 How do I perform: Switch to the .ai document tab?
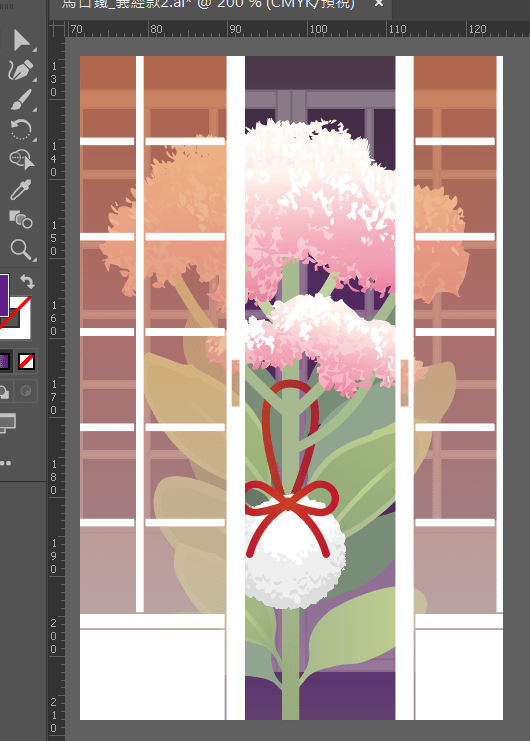[208, 4]
